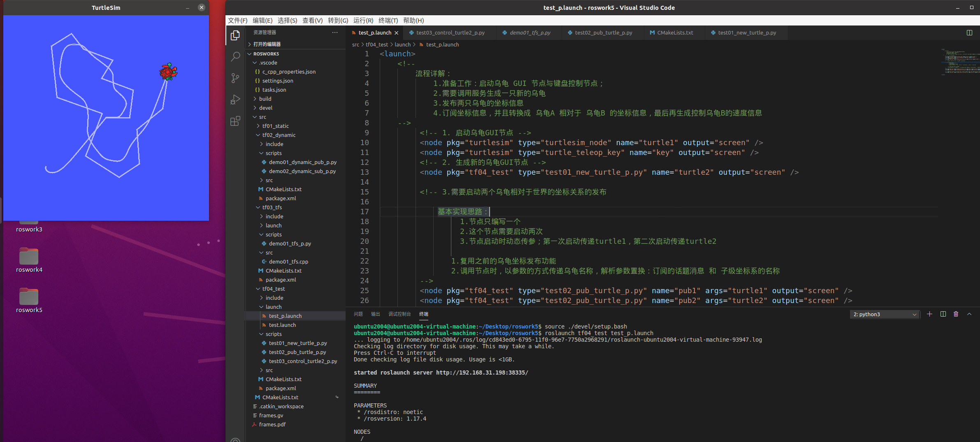Minimize the TurtleSim window
This screenshot has height=442, width=980.
pos(188,7)
